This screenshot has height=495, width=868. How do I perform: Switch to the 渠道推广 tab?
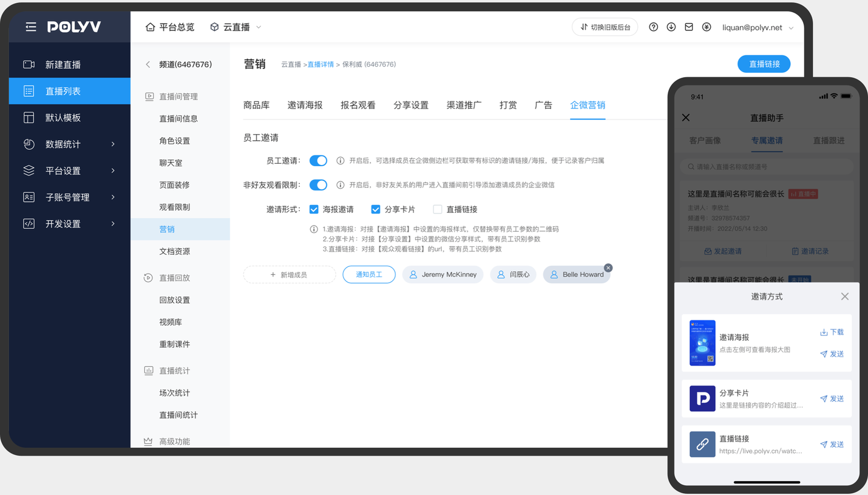click(x=464, y=105)
